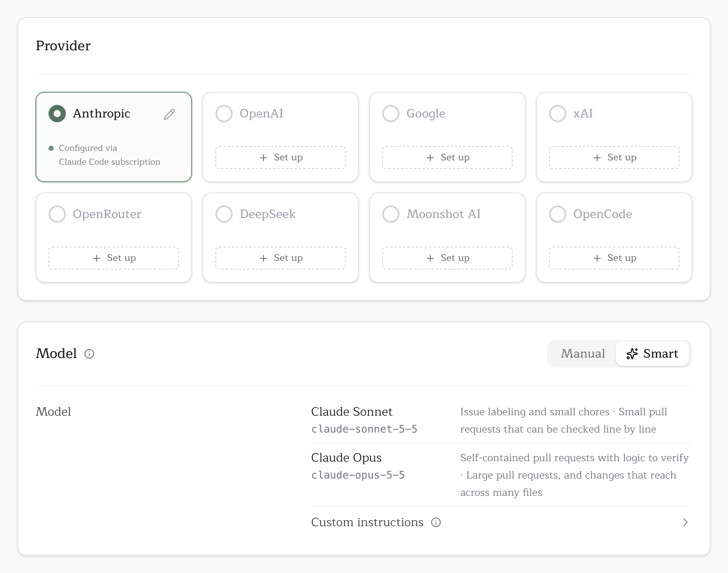The height and width of the screenshot is (573, 728).
Task: Click Set up under OpenCode provider
Action: [614, 258]
